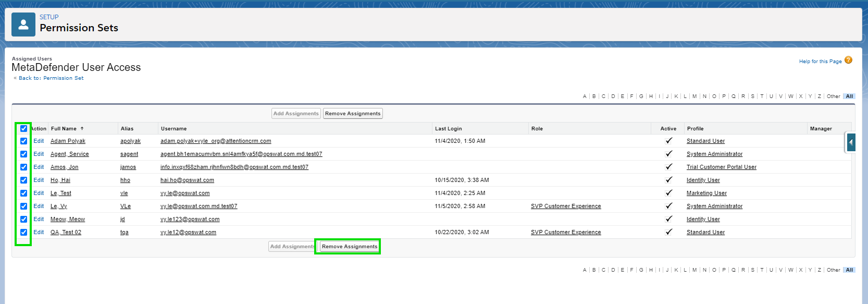Click the Full Name sort arrow
The width and height of the screenshot is (868, 304).
[82, 129]
